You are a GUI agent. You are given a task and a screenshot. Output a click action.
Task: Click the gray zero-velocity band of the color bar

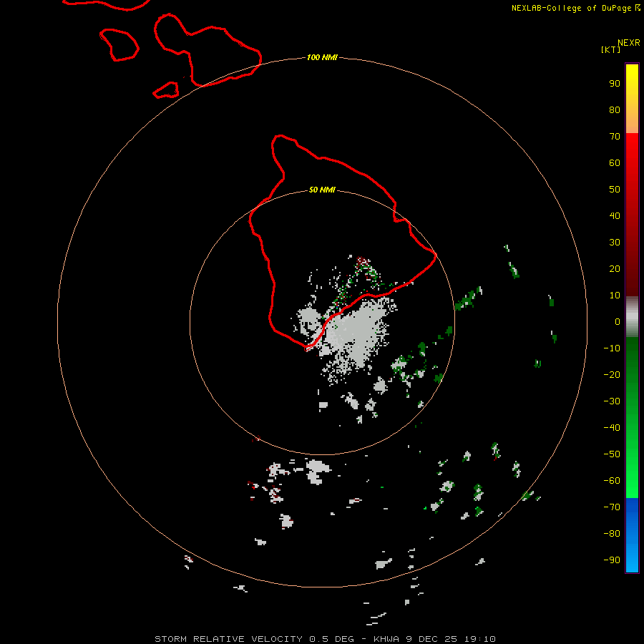[632, 316]
